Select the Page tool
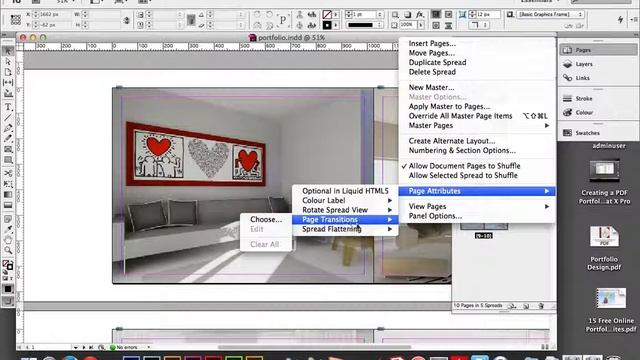 coord(8,72)
